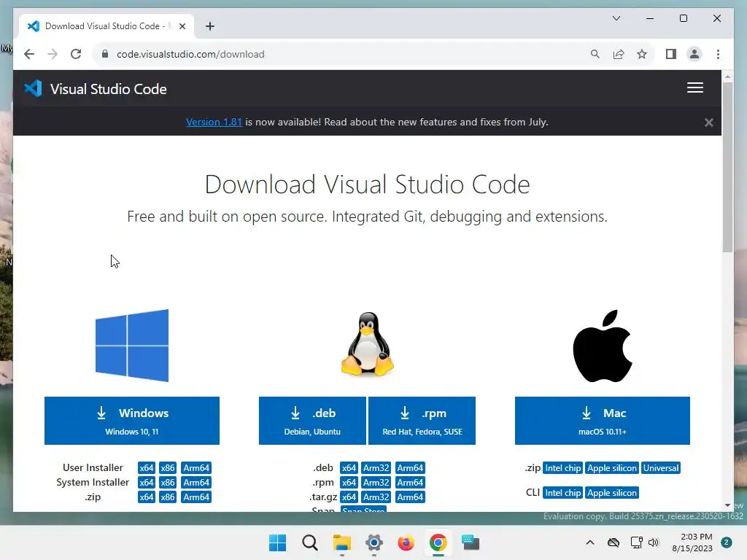This screenshot has width=747, height=560.
Task: Select System Installer x64 download
Action: pyautogui.click(x=146, y=483)
